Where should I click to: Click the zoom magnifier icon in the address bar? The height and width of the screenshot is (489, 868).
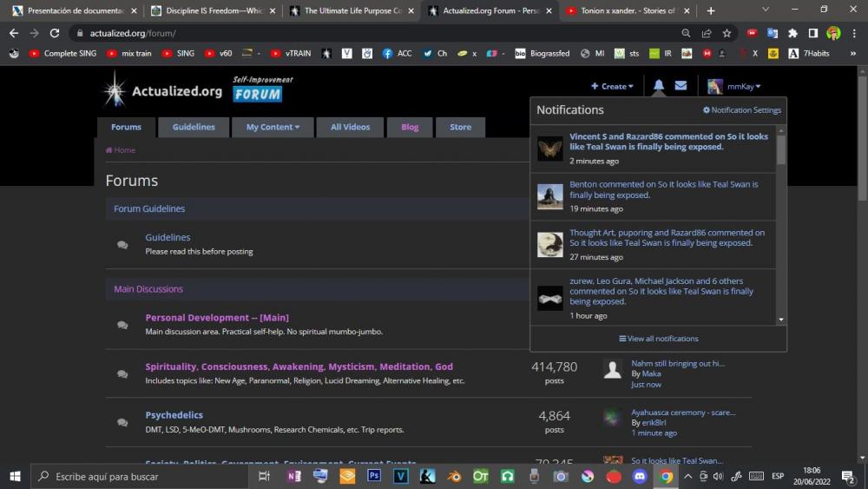686,33
